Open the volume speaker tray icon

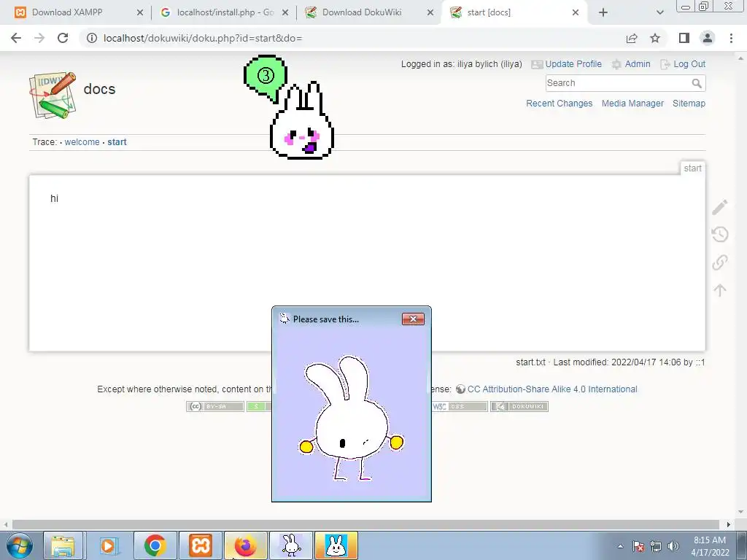[x=673, y=546]
